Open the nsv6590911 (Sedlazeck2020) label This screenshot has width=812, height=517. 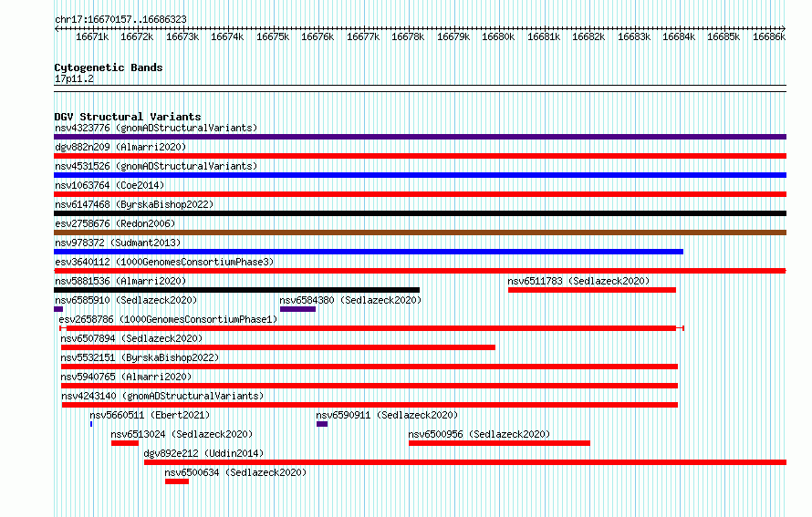[387, 415]
